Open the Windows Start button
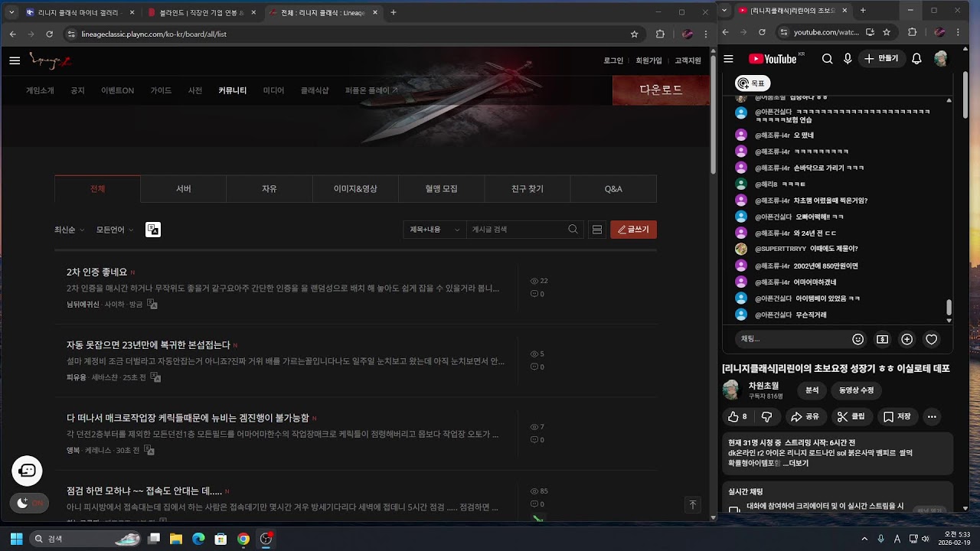The image size is (980, 551). tap(16, 539)
